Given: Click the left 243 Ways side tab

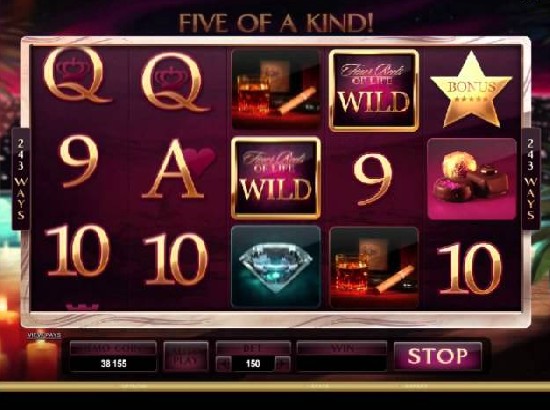Looking at the screenshot, I should point(21,179).
